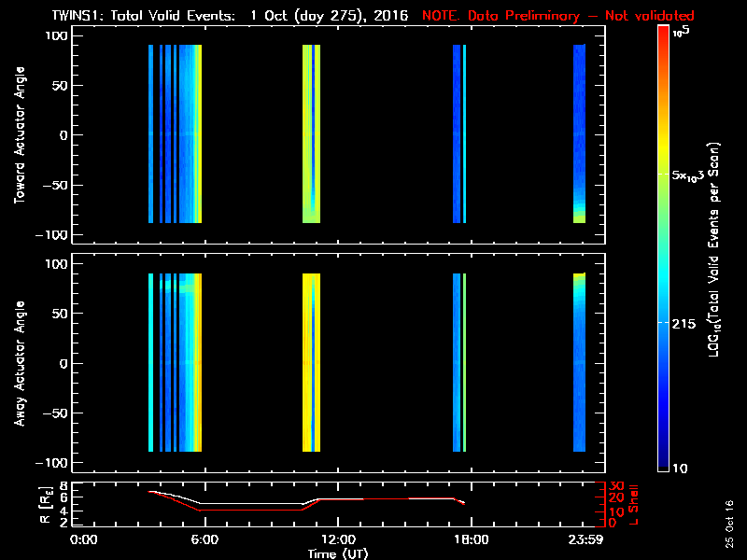The width and height of the screenshot is (747, 560).
Task: Click the 18:00 time axis tick label
Action: [470, 539]
